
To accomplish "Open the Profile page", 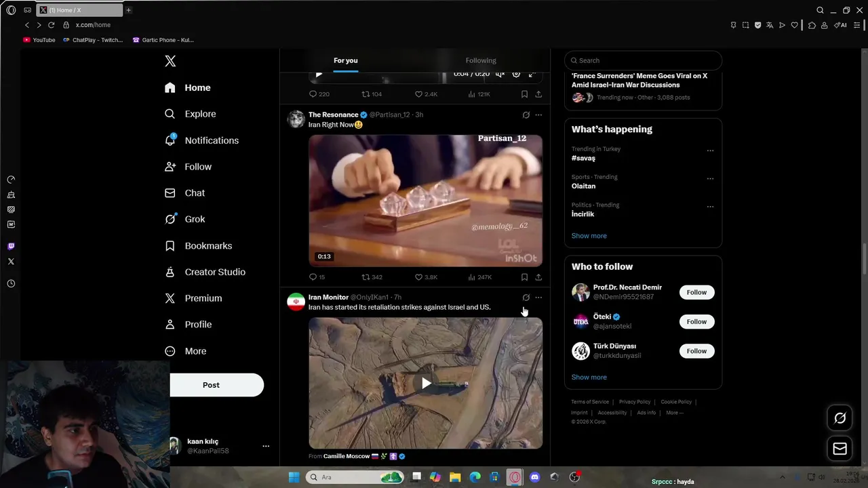I will point(188,325).
